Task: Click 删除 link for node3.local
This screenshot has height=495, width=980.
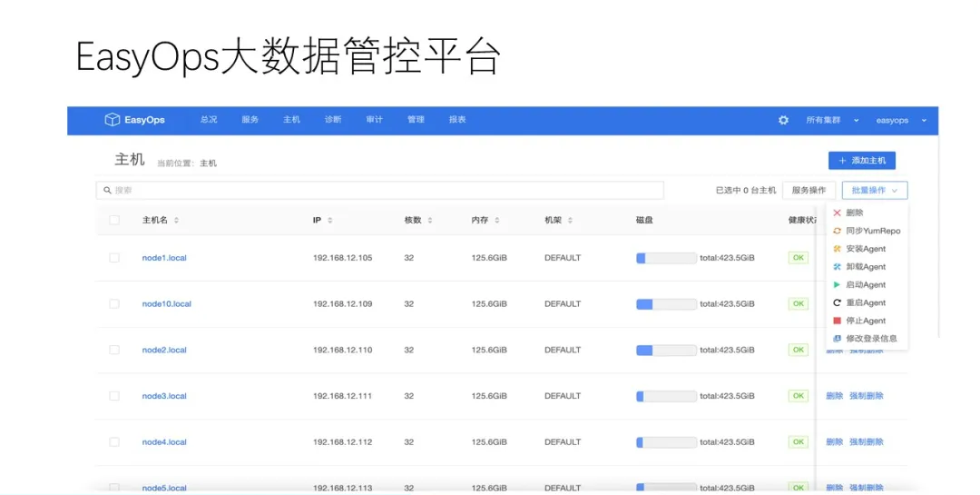Action: [x=835, y=396]
